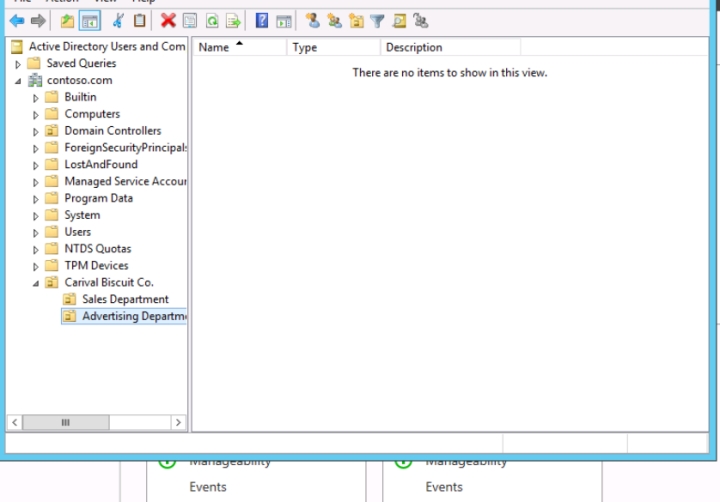This screenshot has width=720, height=502.
Task: Expand the Builtin container
Action: point(37,98)
